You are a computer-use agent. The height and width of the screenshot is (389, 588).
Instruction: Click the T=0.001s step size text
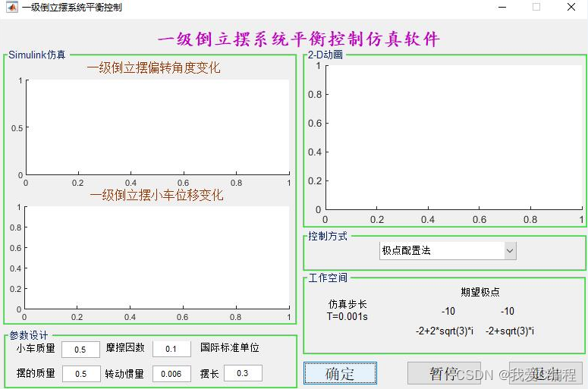tap(347, 317)
